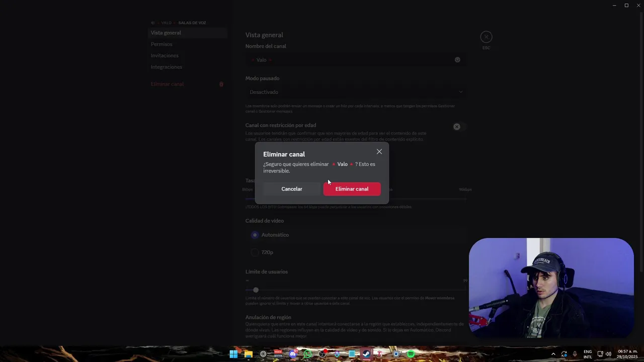Open the Integraciones sidebar tab
644x362 pixels.
[x=188, y=67]
